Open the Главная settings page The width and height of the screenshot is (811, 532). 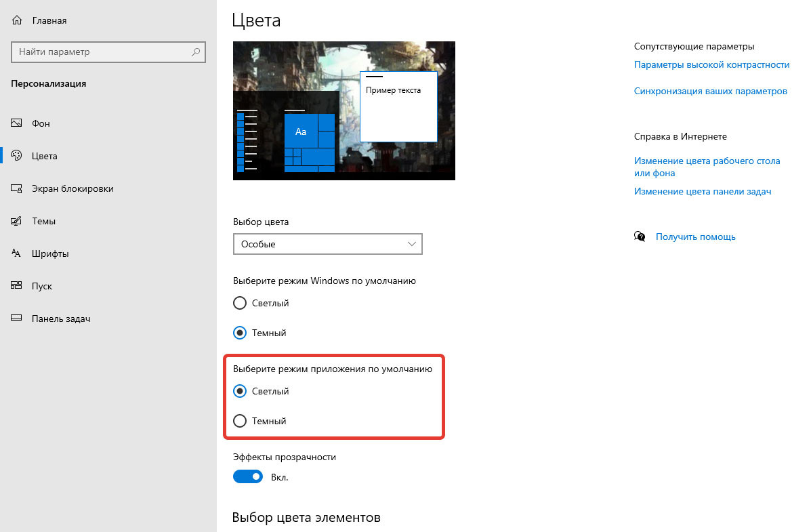49,20
